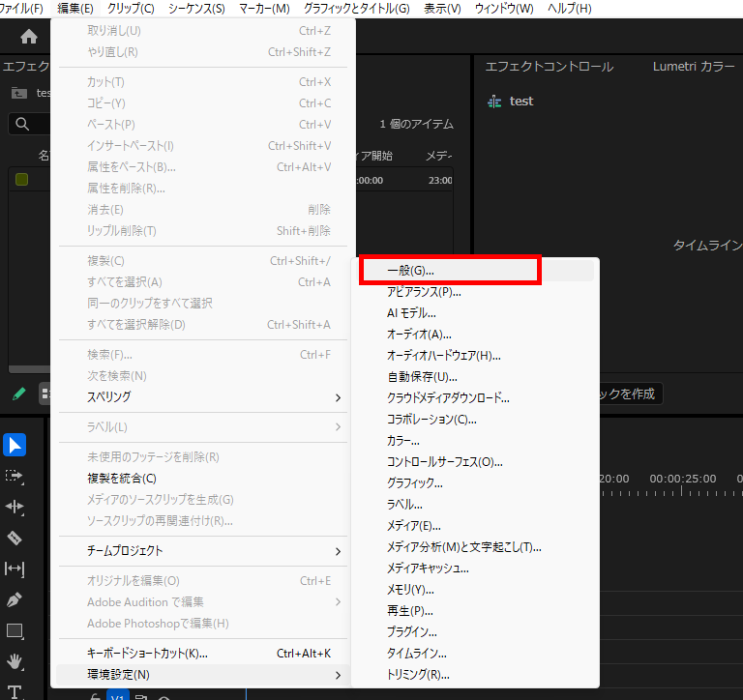The image size is (743, 700).
Task: Open the ファイル(F) menu
Action: pyautogui.click(x=21, y=9)
